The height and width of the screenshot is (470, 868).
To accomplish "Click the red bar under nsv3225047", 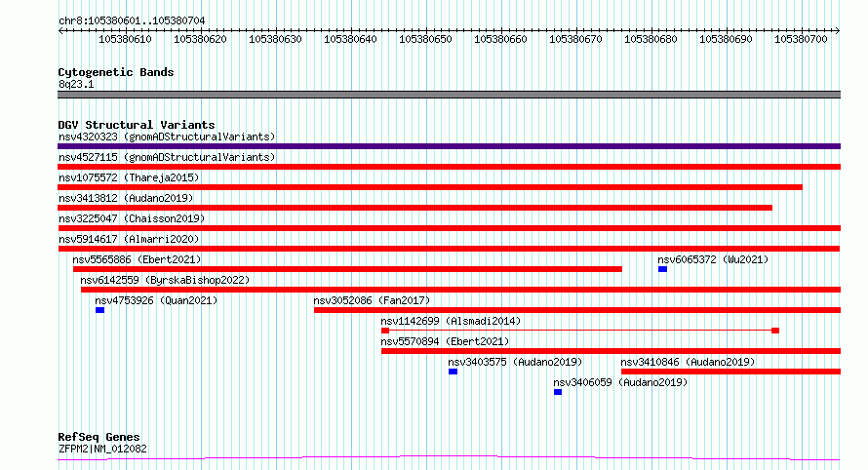I will [x=449, y=228].
